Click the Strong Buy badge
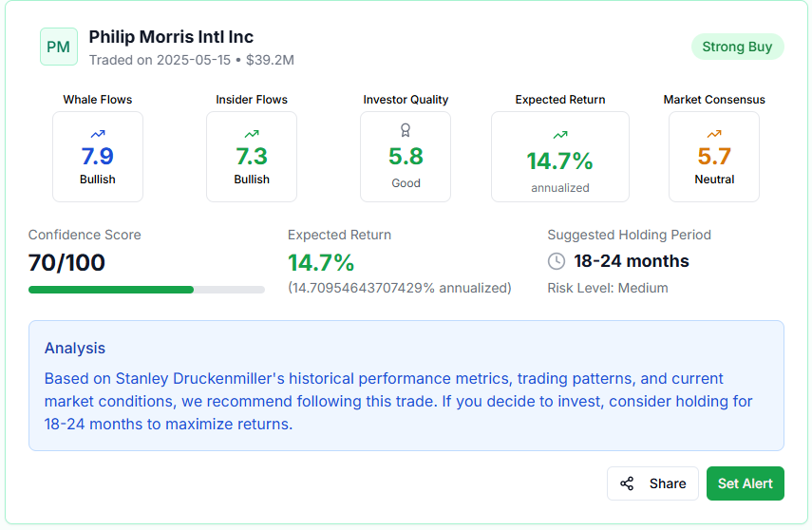 (x=737, y=47)
